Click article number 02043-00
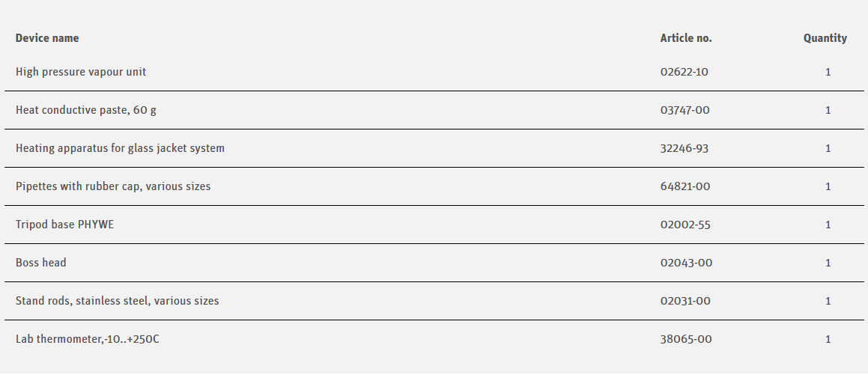 [686, 263]
